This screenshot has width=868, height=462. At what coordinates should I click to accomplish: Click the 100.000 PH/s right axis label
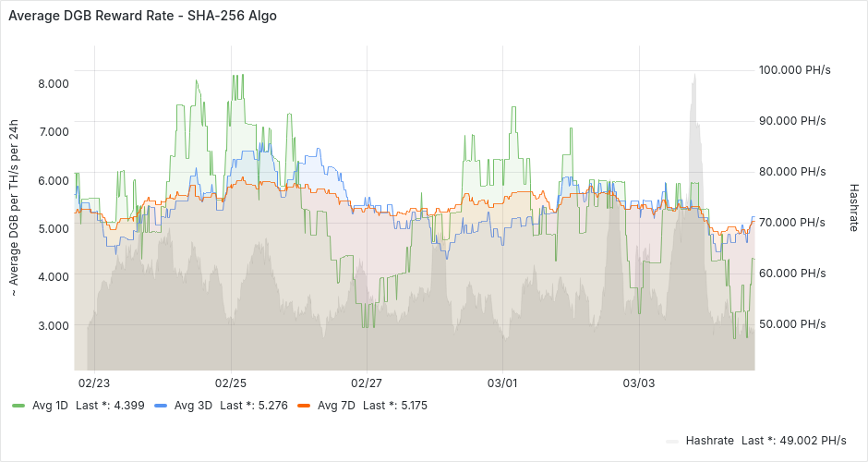click(x=792, y=70)
